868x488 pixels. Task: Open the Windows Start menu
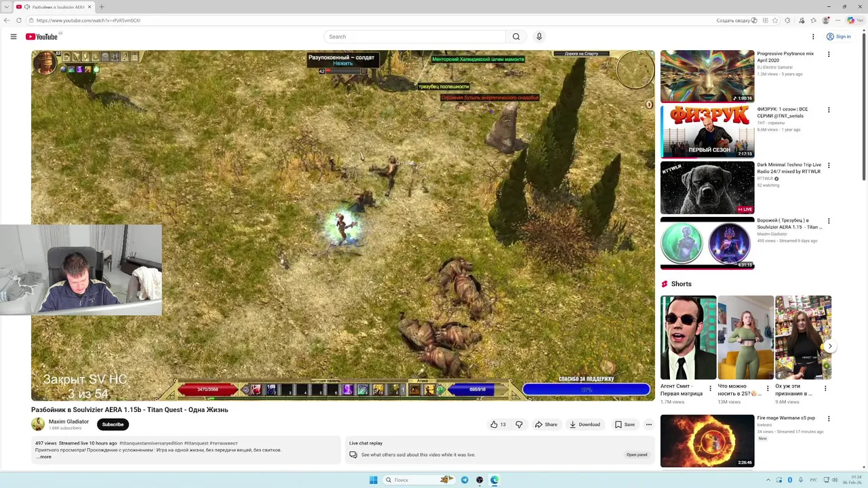373,480
